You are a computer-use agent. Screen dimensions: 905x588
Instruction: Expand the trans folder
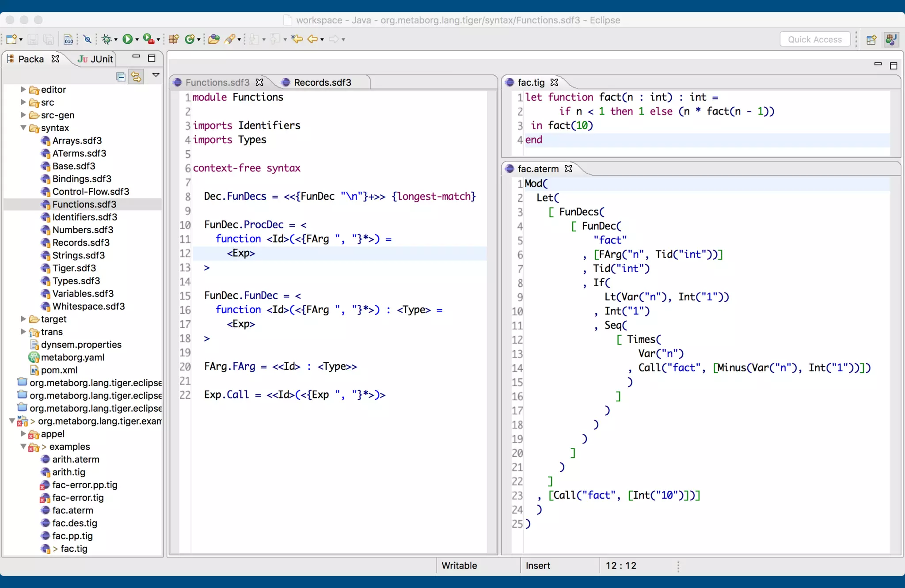coord(23,332)
